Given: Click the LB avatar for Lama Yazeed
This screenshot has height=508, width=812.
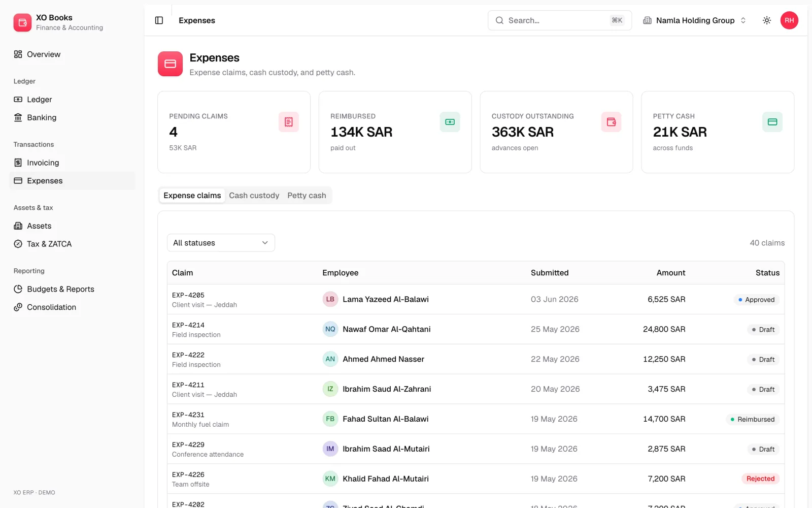Looking at the screenshot, I should [x=330, y=299].
